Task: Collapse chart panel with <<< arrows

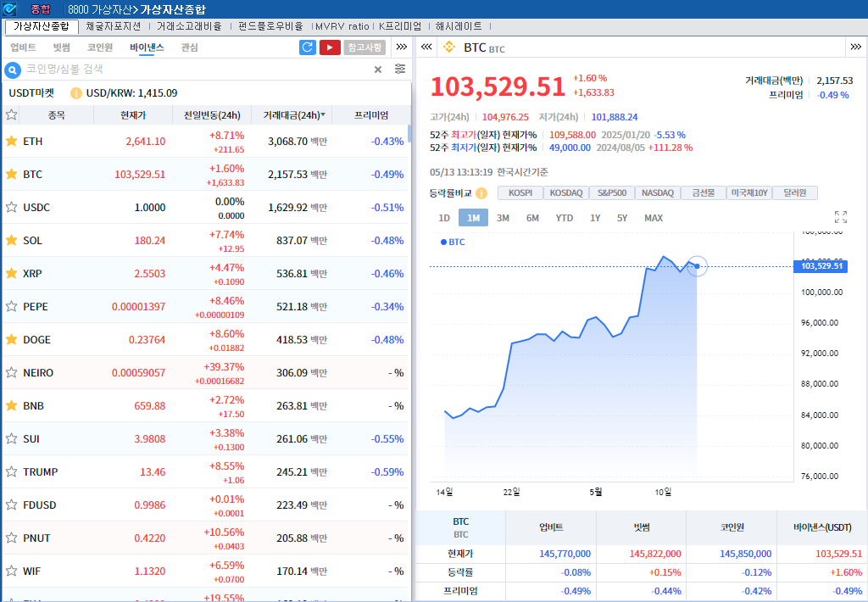Action: [426, 47]
